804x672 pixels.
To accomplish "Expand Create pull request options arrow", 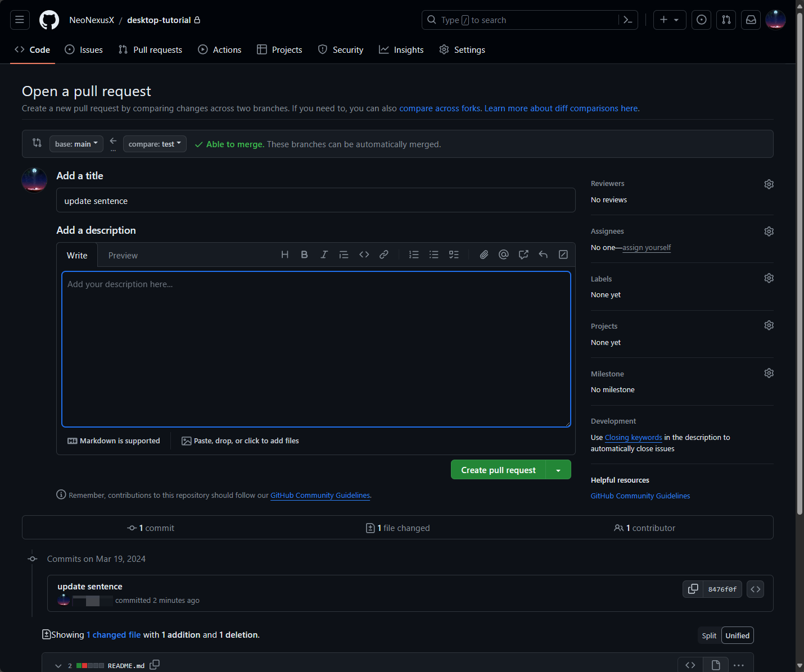I will tap(558, 470).
